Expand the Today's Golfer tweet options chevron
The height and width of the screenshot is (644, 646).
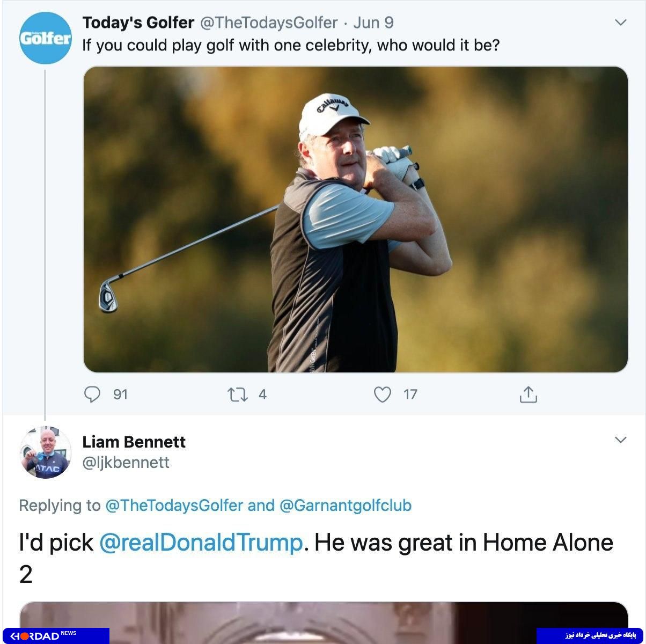[x=620, y=23]
